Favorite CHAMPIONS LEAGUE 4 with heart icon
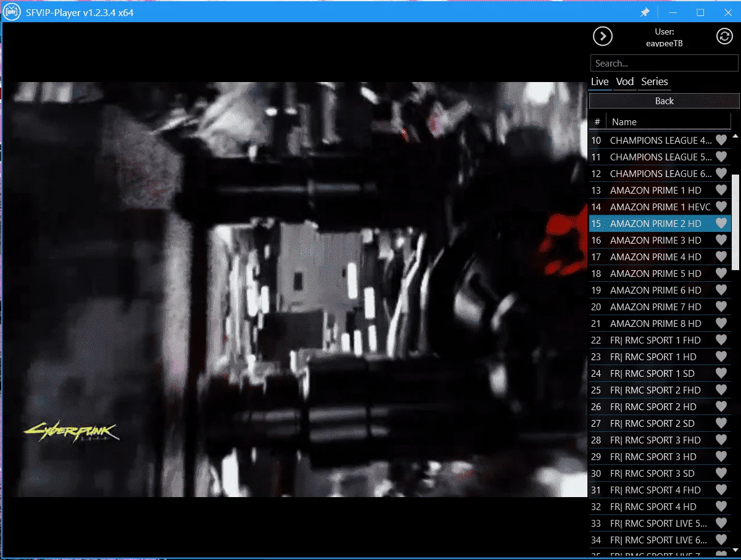This screenshot has height=560, width=741. click(x=721, y=140)
